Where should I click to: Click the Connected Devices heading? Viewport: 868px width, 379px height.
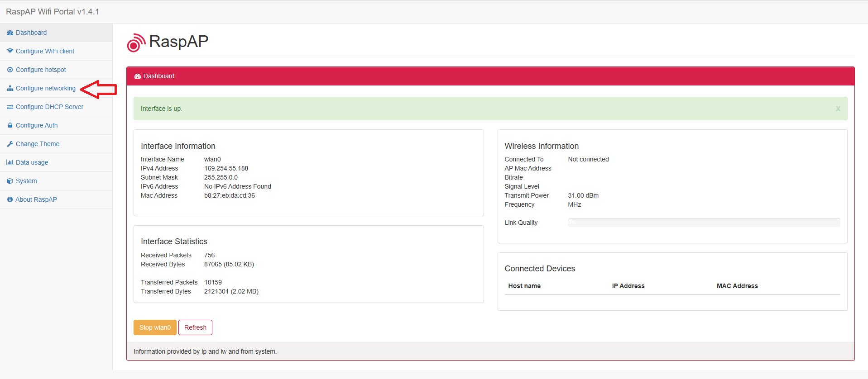point(540,269)
